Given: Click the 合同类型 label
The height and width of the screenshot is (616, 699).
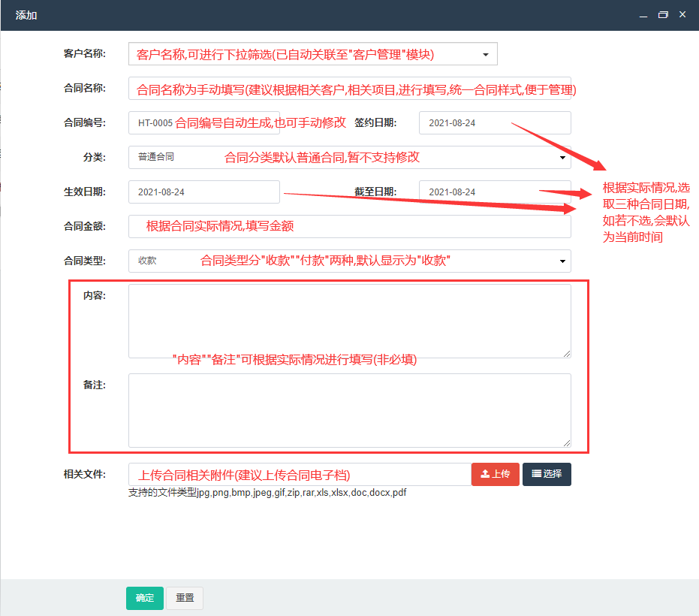Looking at the screenshot, I should point(85,261).
